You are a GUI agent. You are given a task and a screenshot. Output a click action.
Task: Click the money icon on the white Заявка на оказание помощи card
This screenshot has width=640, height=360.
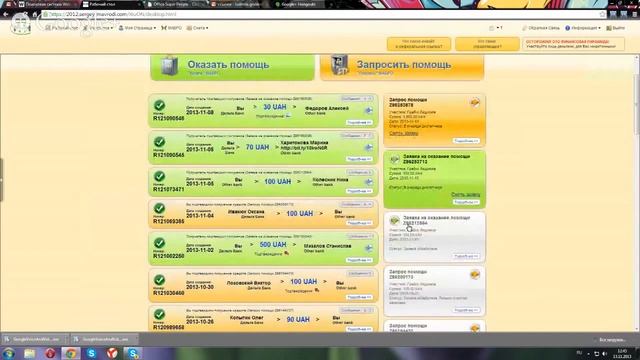[395, 220]
